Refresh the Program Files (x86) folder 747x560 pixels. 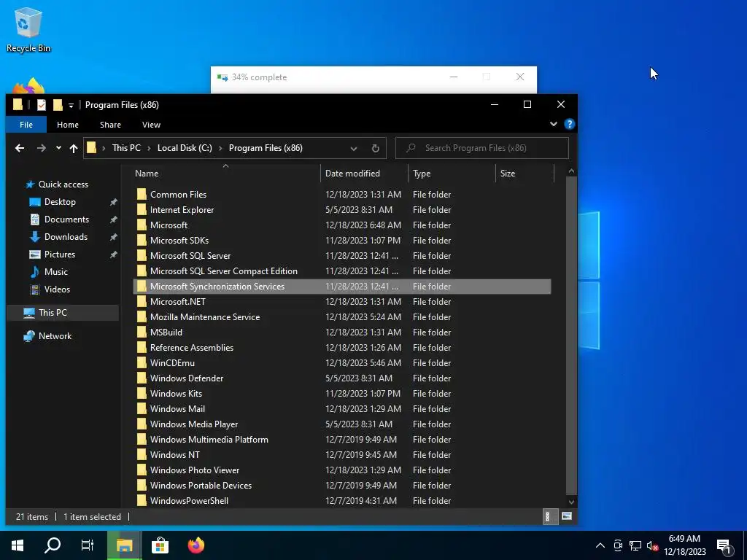(376, 148)
